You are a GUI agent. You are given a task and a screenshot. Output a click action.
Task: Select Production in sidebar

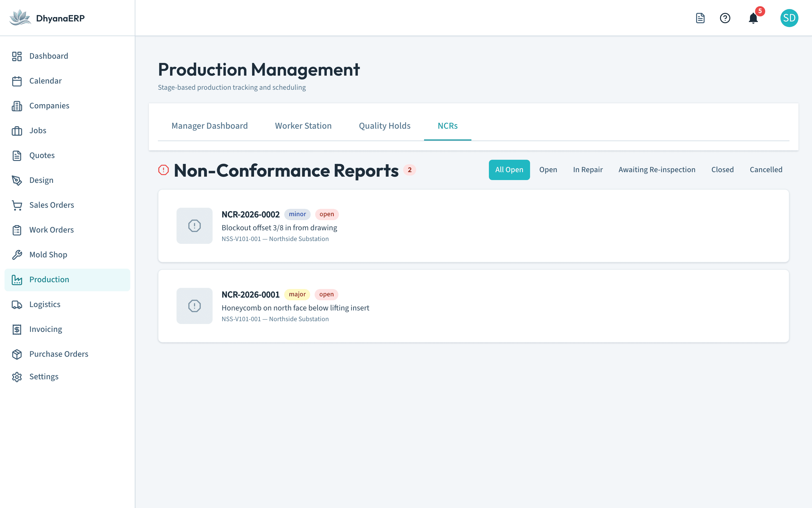[x=67, y=280]
